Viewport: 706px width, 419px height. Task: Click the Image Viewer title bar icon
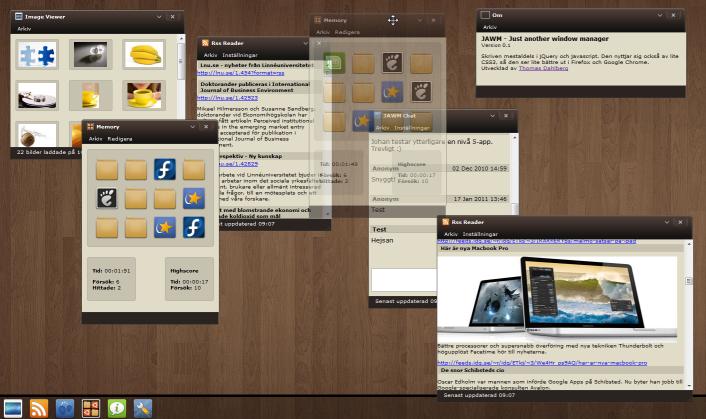point(19,17)
